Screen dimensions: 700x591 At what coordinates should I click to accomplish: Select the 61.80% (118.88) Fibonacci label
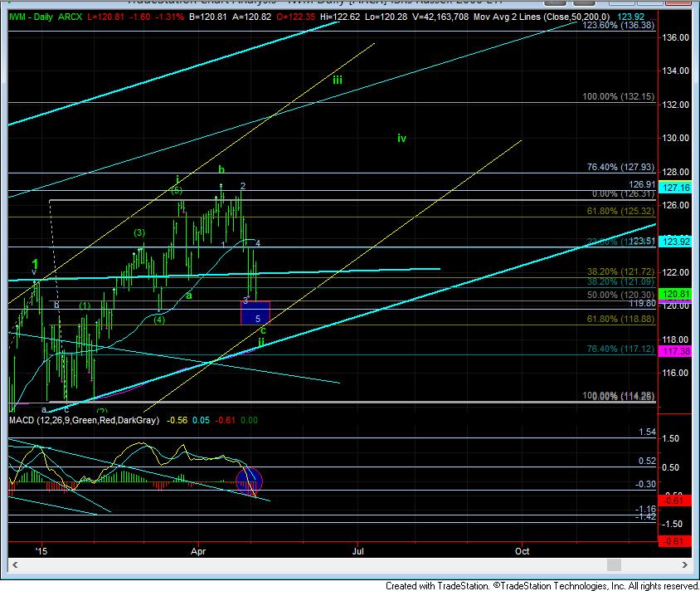pos(620,319)
